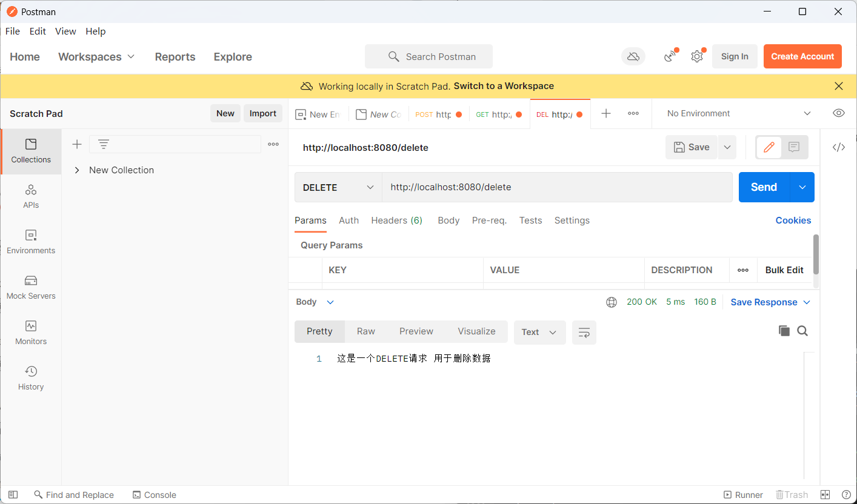
Task: Open Find and Replace
Action: pyautogui.click(x=74, y=495)
